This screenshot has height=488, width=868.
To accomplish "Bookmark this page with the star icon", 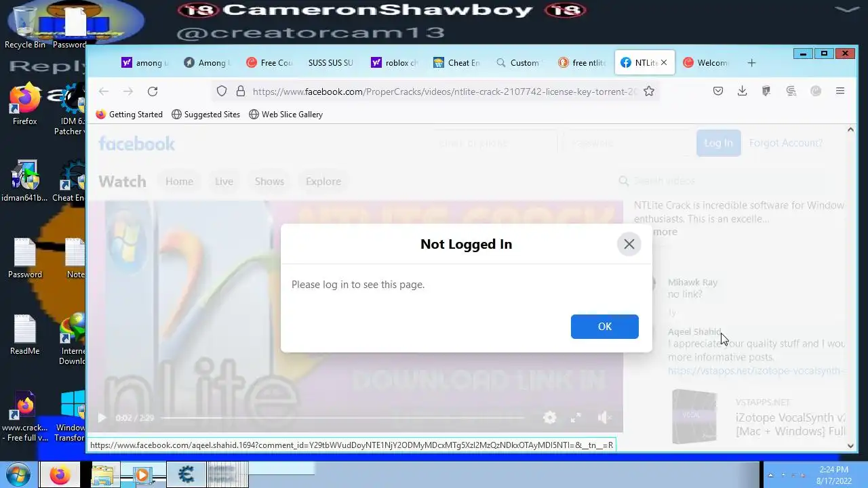I will coord(649,91).
